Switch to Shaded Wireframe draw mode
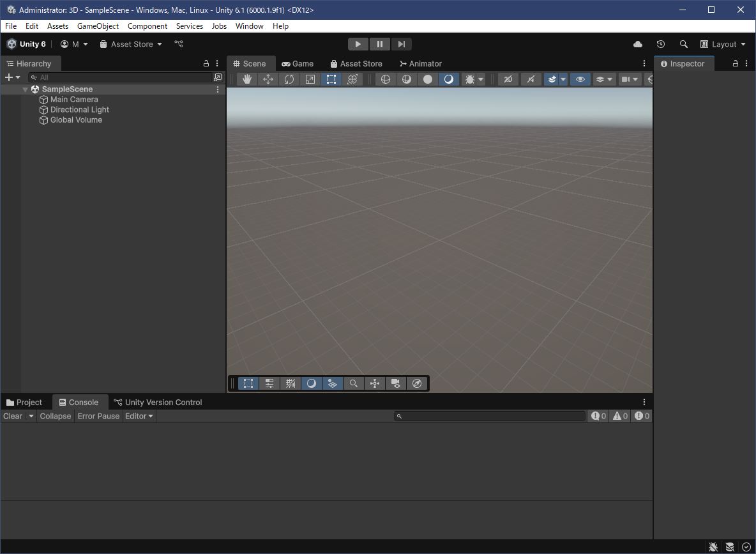The width and height of the screenshot is (756, 554). 407,79
